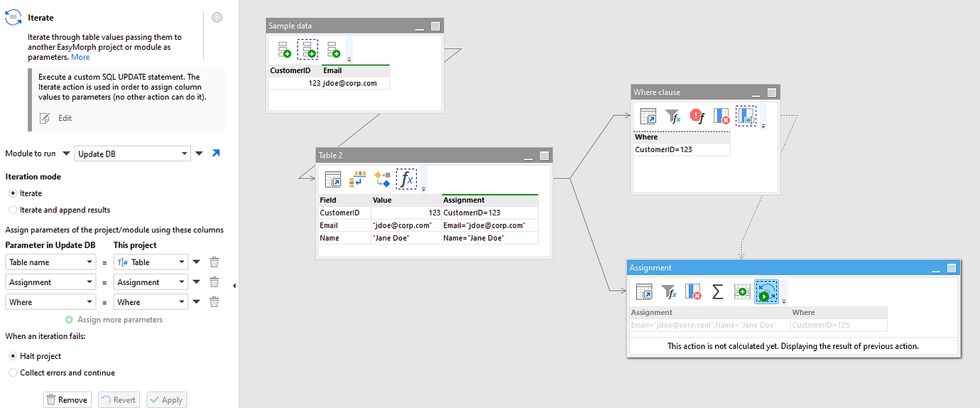This screenshot has height=408, width=980.
Task: Select the highlighted Iterate action in Assignment
Action: [x=767, y=292]
